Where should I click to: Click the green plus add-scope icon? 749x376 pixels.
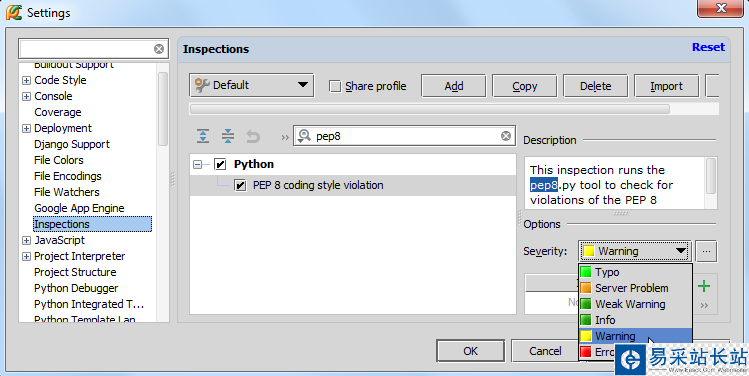pyautogui.click(x=704, y=286)
